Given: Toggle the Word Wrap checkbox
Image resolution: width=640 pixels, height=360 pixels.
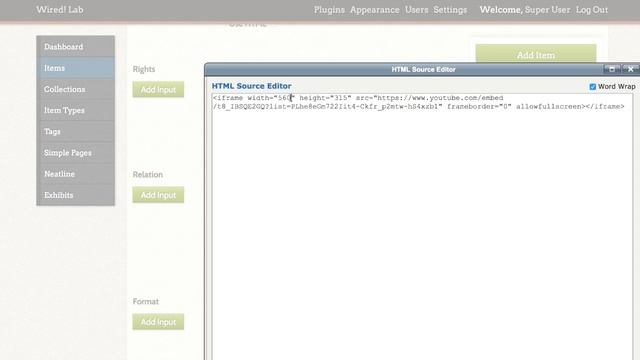Looking at the screenshot, I should coord(593,87).
